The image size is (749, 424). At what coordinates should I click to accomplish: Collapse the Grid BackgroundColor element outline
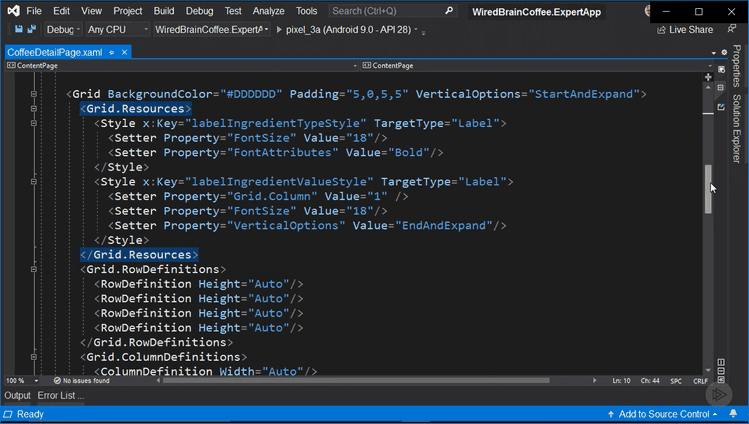click(33, 94)
